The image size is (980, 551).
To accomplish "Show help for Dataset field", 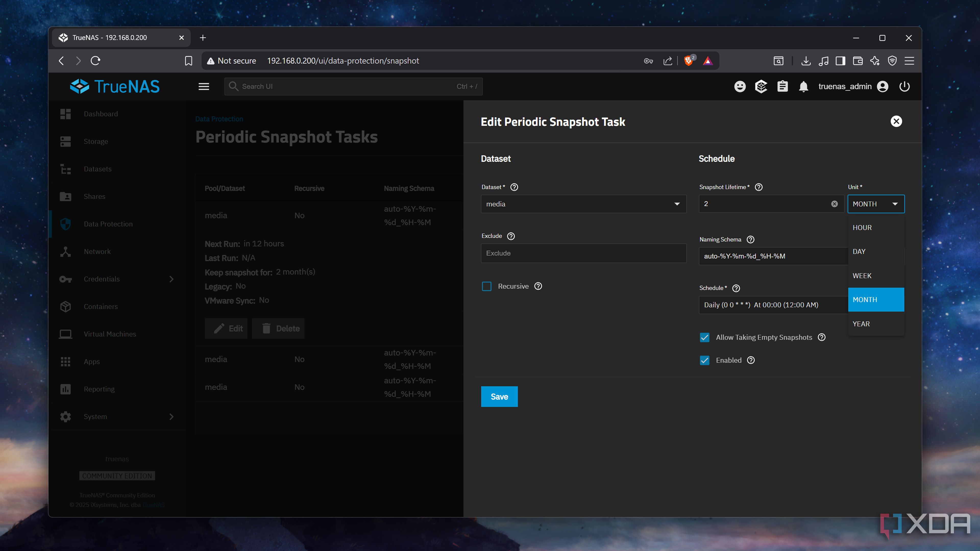I will [514, 187].
